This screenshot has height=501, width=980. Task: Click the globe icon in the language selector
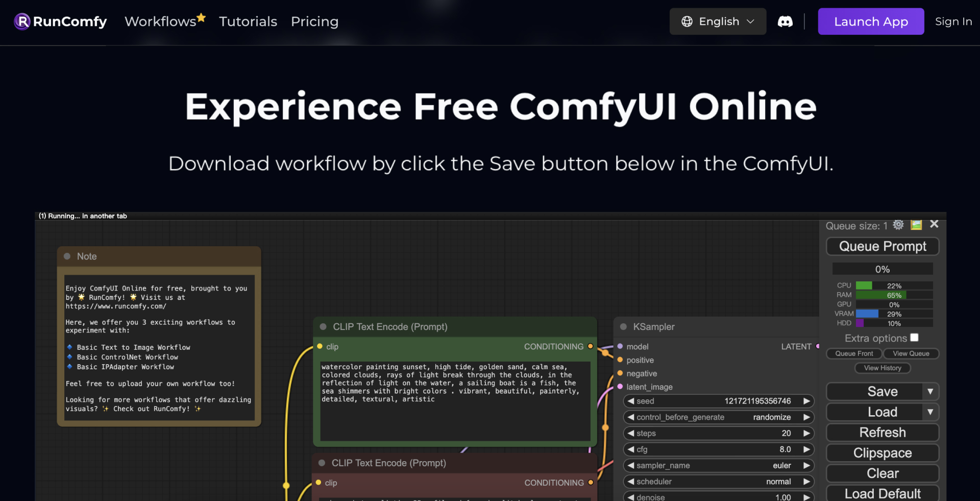(688, 21)
